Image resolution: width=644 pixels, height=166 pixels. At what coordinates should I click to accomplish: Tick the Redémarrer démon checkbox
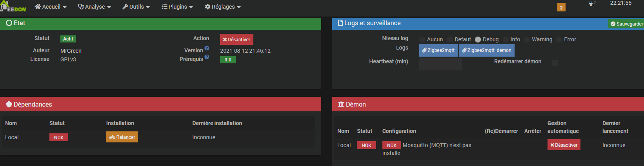(555, 63)
